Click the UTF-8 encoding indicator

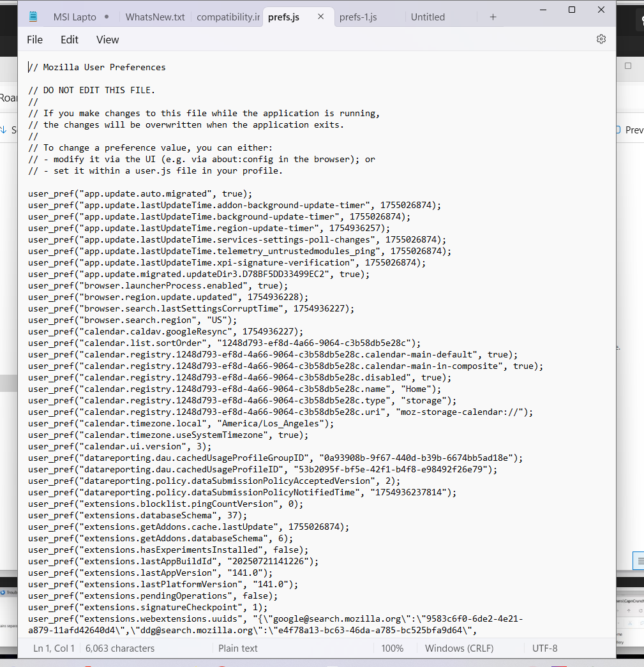tap(545, 648)
